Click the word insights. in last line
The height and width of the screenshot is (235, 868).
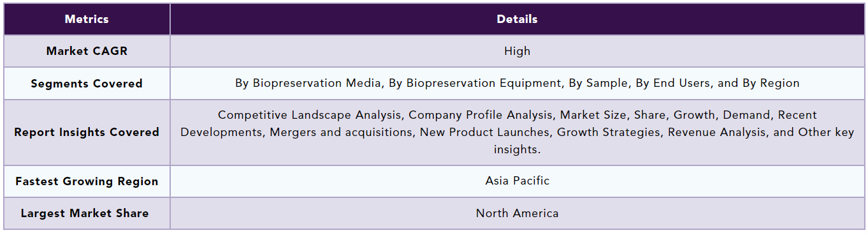(x=517, y=149)
